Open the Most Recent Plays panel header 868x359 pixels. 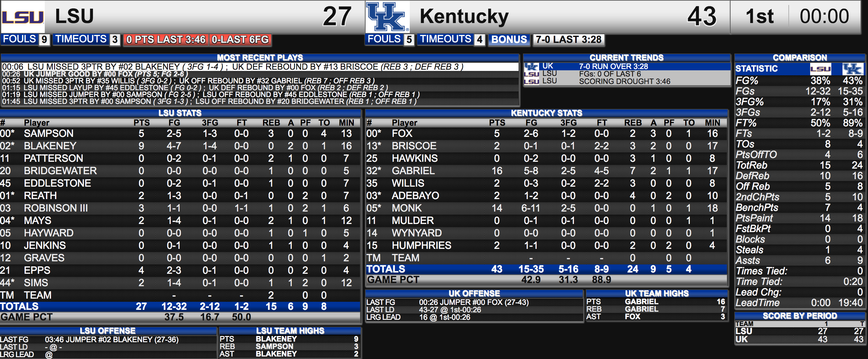click(260, 58)
